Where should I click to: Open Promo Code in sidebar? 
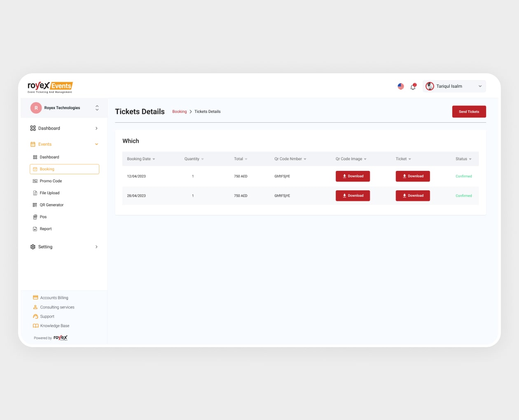point(51,181)
